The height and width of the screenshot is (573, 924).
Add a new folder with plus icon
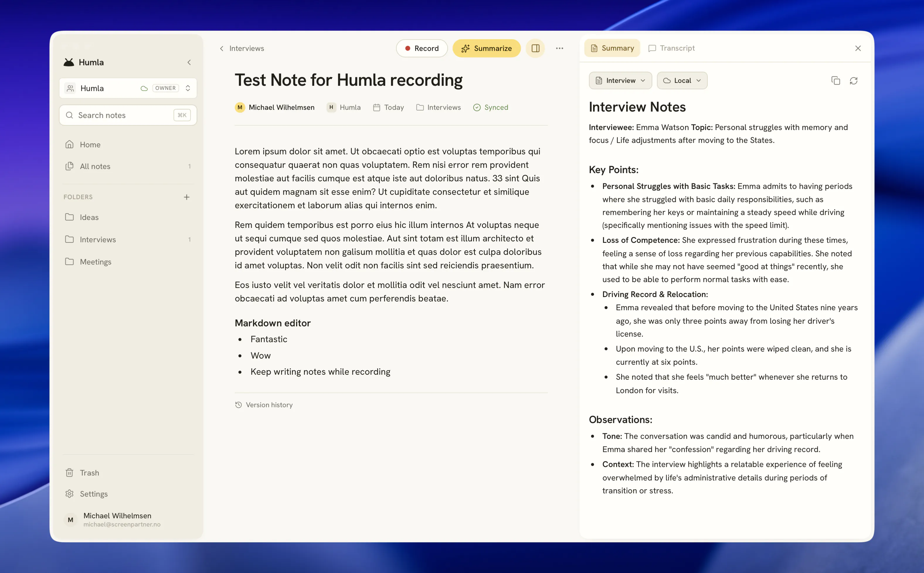coord(186,197)
